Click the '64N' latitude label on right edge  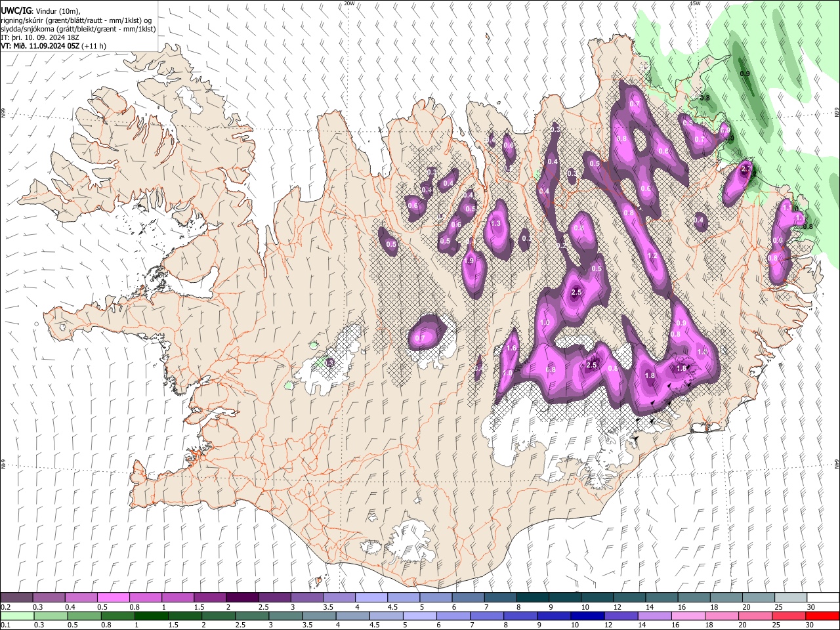click(837, 463)
